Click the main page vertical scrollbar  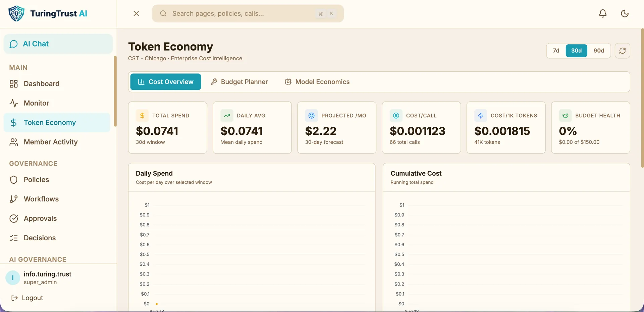pyautogui.click(x=642, y=98)
